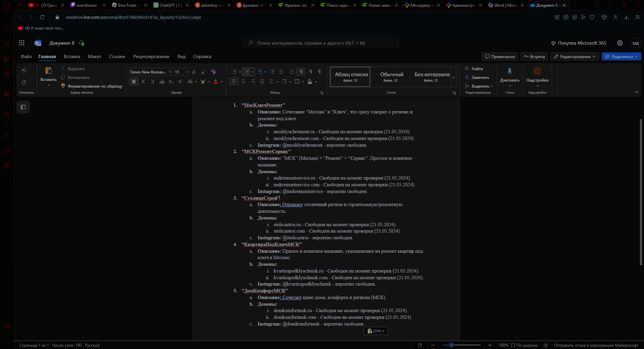The image size is (644, 349).
Task: Open the navigation pane icon beside the document
Action: (23, 107)
